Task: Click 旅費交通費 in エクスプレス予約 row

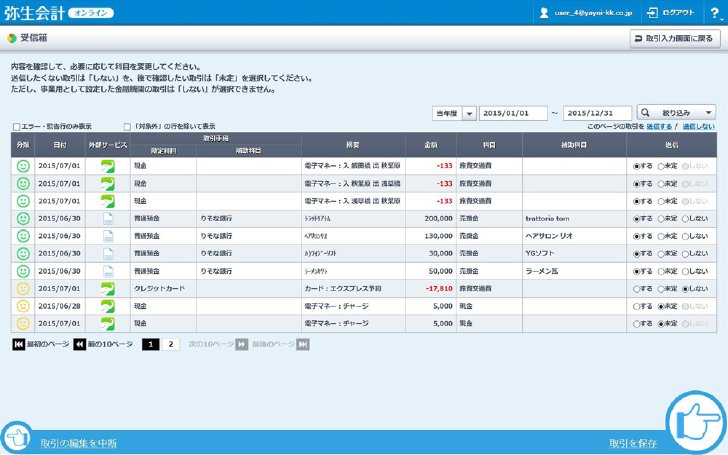Action: pos(489,288)
